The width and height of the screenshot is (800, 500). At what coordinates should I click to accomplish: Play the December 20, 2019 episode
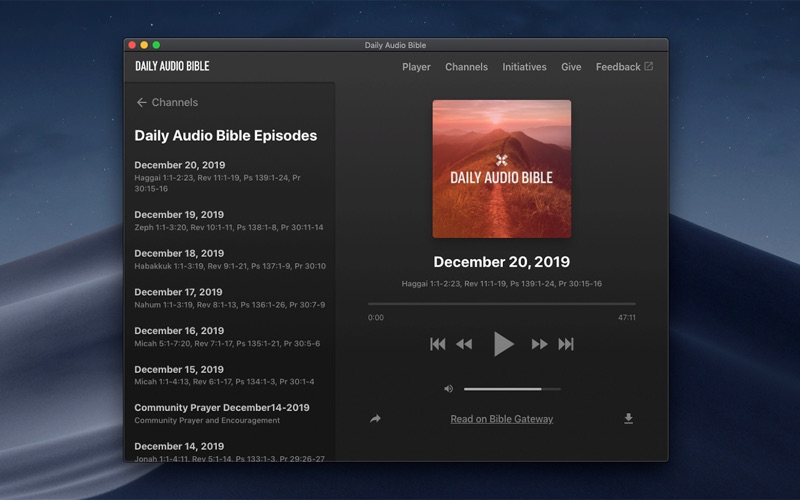point(503,344)
